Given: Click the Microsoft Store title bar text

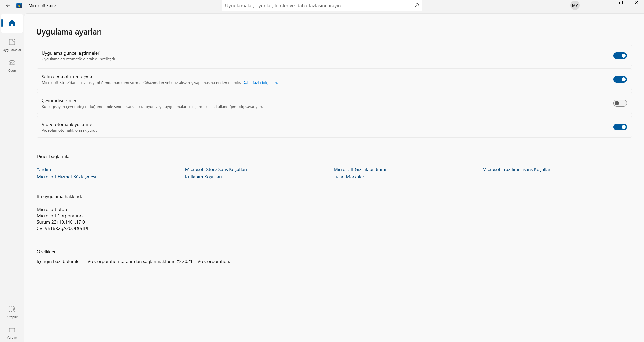Looking at the screenshot, I should click(42, 5).
